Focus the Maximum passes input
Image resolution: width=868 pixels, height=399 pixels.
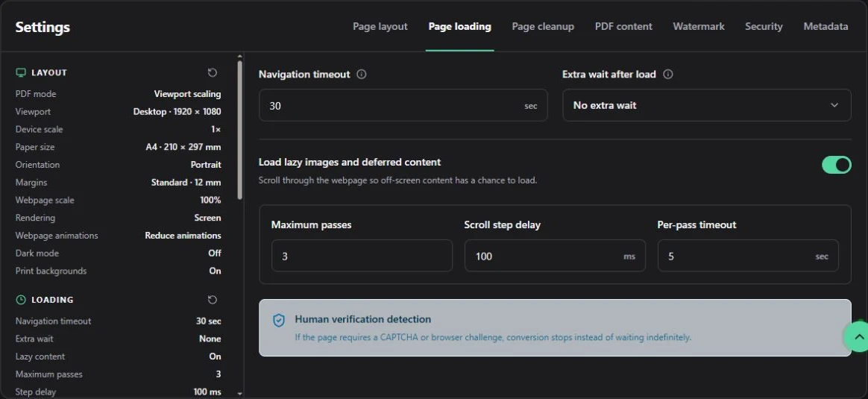click(x=362, y=256)
